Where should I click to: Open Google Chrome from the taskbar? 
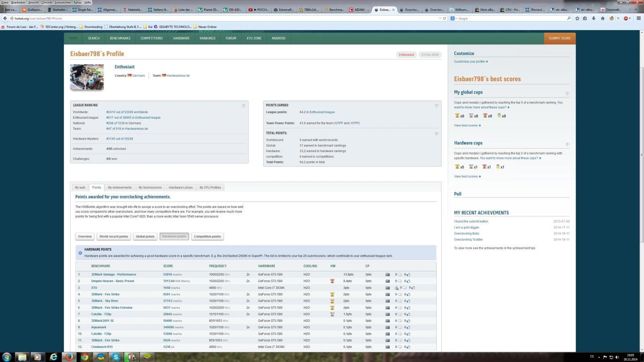85,357
